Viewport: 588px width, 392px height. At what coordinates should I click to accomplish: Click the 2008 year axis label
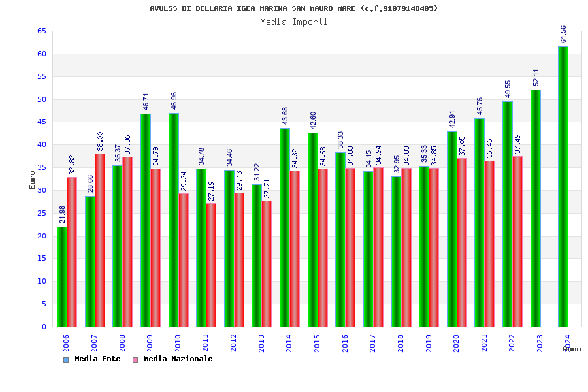point(122,343)
